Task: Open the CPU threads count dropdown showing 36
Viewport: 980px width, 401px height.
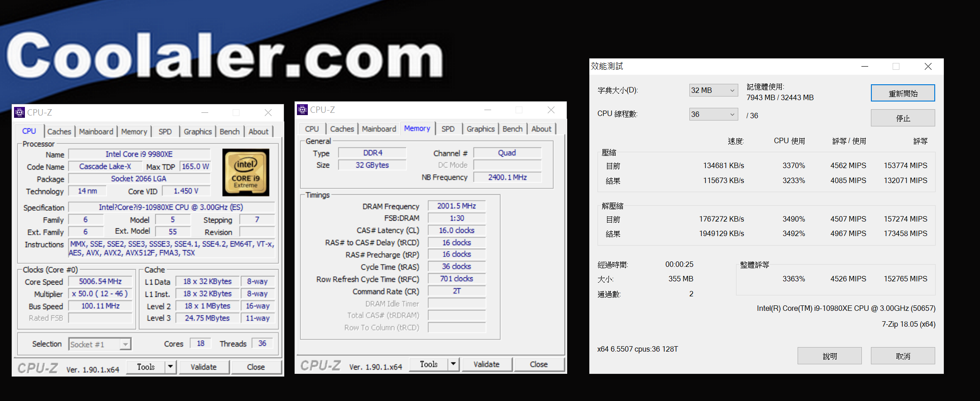Action: point(713,114)
